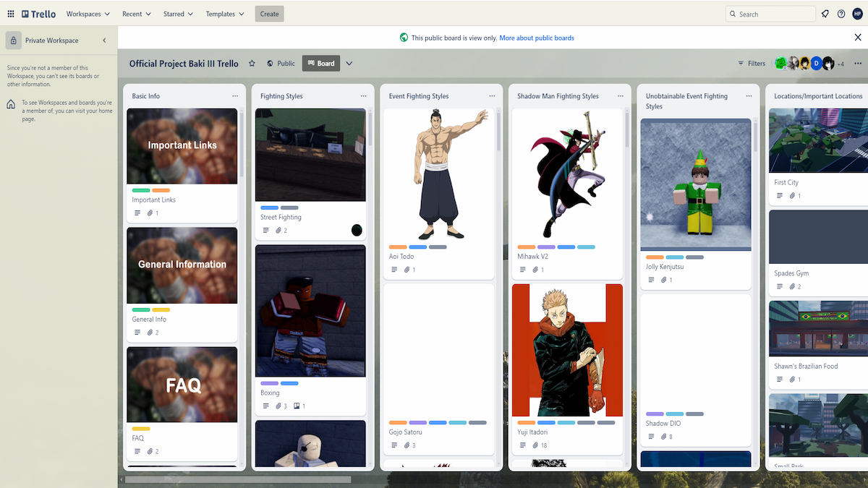This screenshot has width=868, height=488.
Task: Expand the Recent boards dropdown
Action: pos(137,14)
